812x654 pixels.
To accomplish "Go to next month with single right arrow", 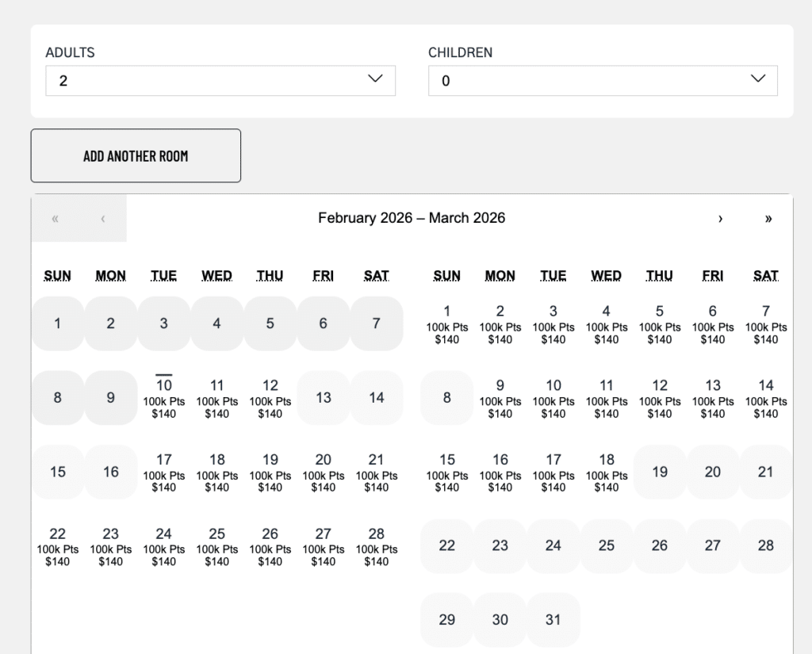I will click(x=720, y=219).
